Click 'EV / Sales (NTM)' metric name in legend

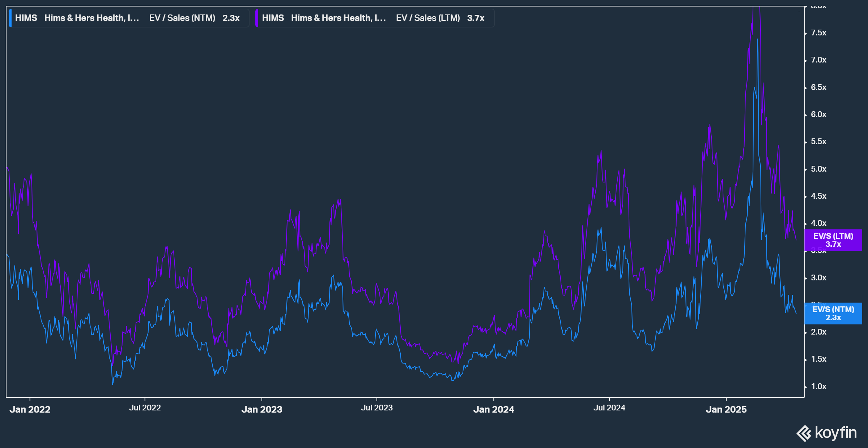[182, 18]
